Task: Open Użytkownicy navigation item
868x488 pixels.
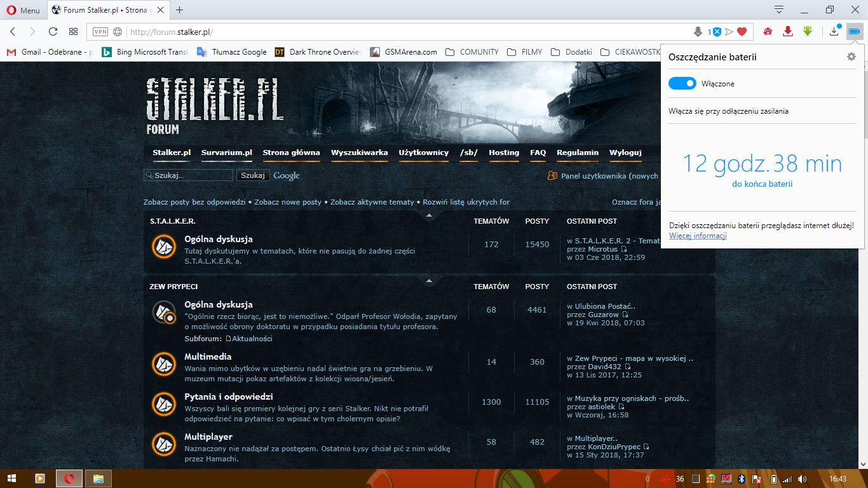Action: (424, 152)
